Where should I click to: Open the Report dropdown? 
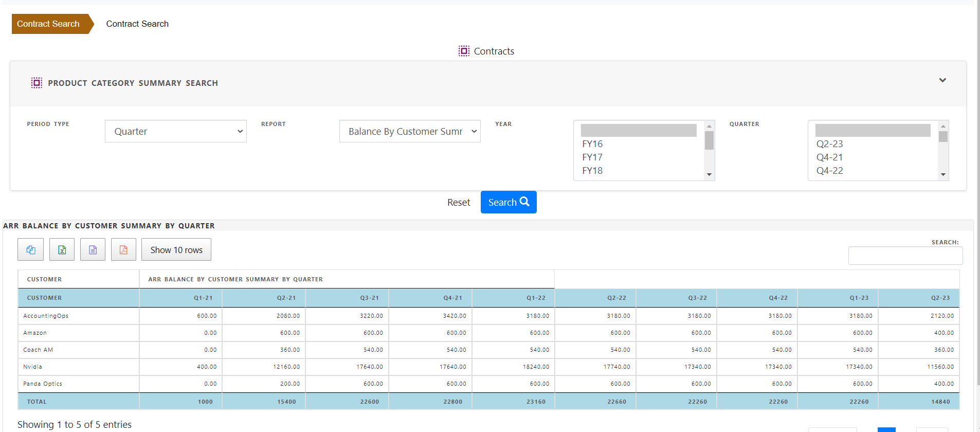(x=410, y=131)
